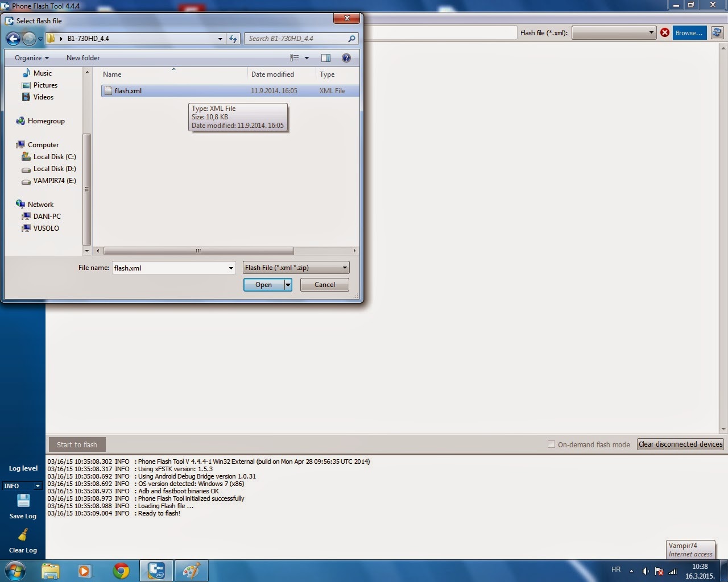Screen dimensions: 728x582
Task: Click the HR language indicator in tray
Action: pos(616,569)
